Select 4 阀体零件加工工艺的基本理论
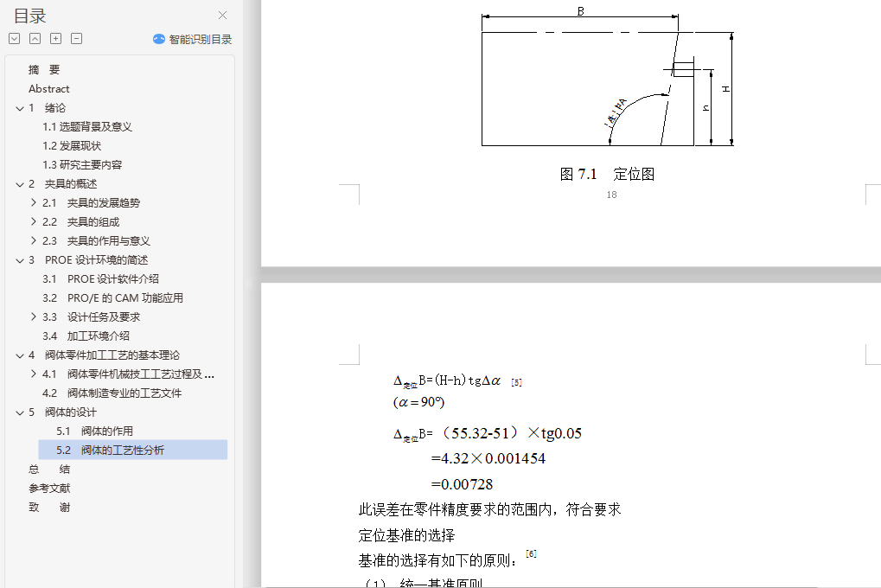This screenshot has height=588, width=881. coord(104,355)
